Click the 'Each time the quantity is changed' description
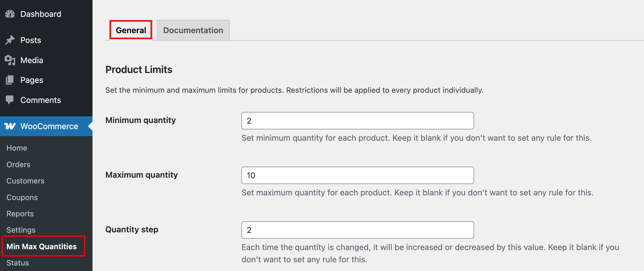This screenshot has height=271, width=644. pos(430,253)
